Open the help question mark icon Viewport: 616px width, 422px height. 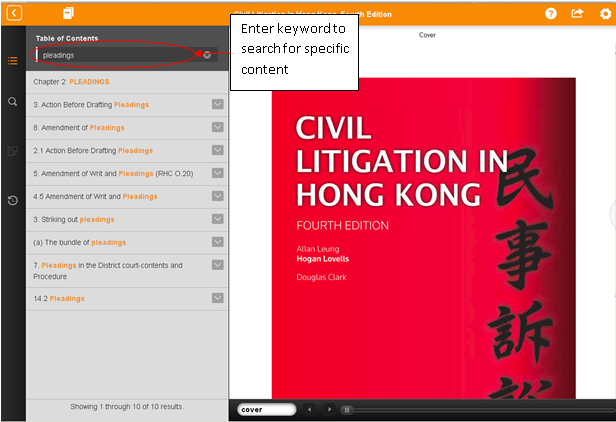point(551,14)
